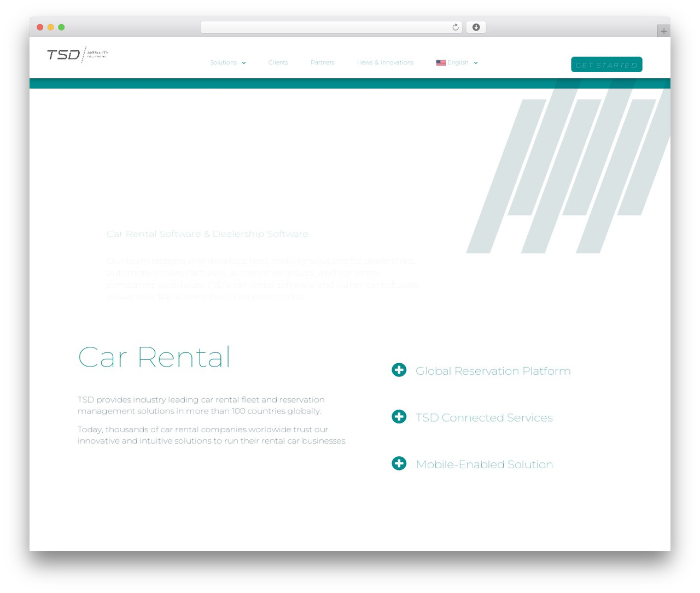Open the Solutions dropdown menu

[228, 63]
